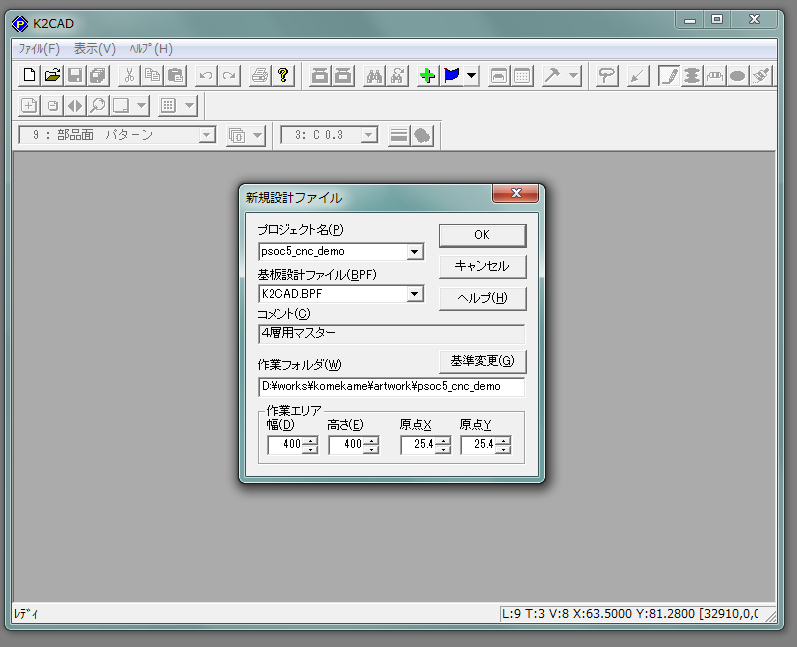Click the Cut scissors icon
The height and width of the screenshot is (647, 797).
pyautogui.click(x=129, y=76)
